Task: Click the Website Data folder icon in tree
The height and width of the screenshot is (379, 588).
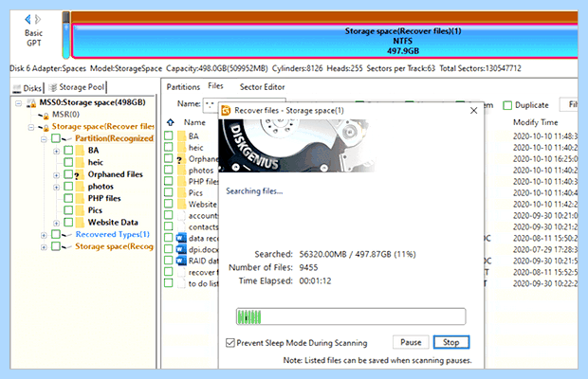Action: pos(80,222)
